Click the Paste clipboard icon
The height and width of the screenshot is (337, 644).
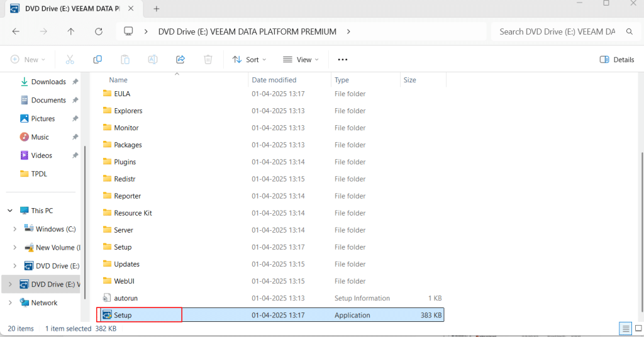125,60
